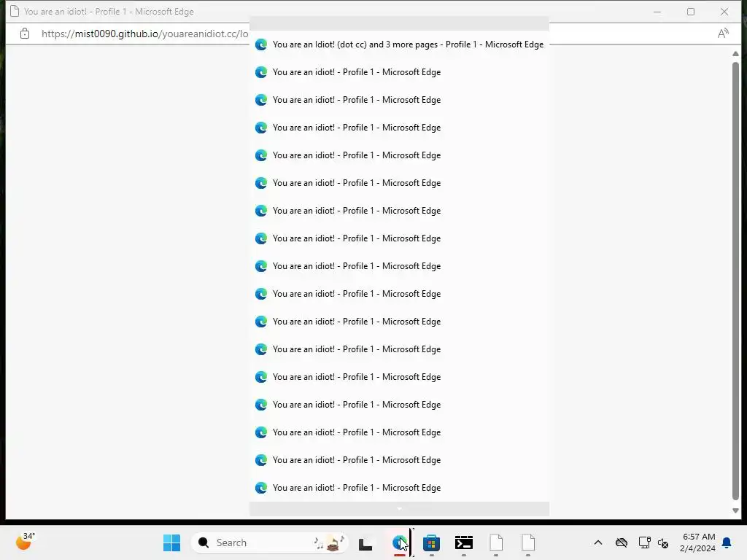This screenshot has width=747, height=560.
Task: Click the scroll down arrow of page scrollbar
Action: (x=735, y=510)
